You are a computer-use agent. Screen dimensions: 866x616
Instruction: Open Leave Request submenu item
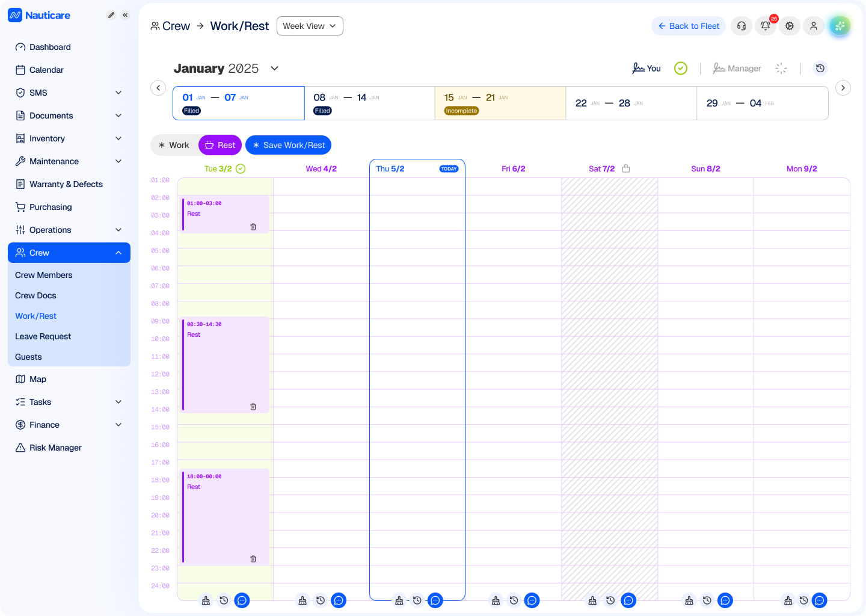click(43, 336)
